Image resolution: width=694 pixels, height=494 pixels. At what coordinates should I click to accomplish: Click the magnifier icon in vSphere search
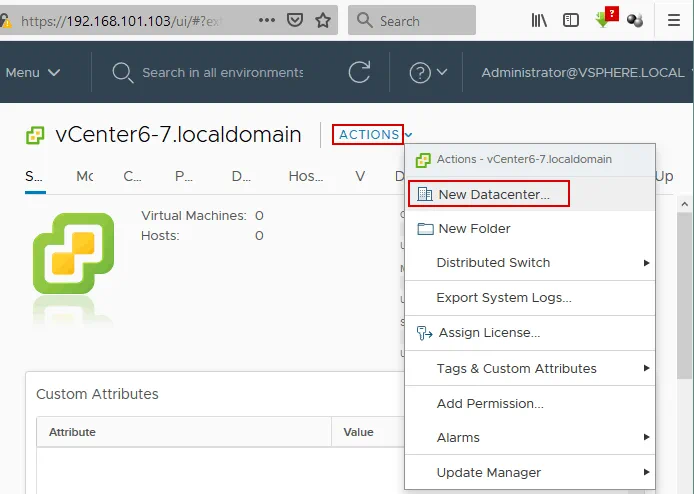click(x=123, y=73)
